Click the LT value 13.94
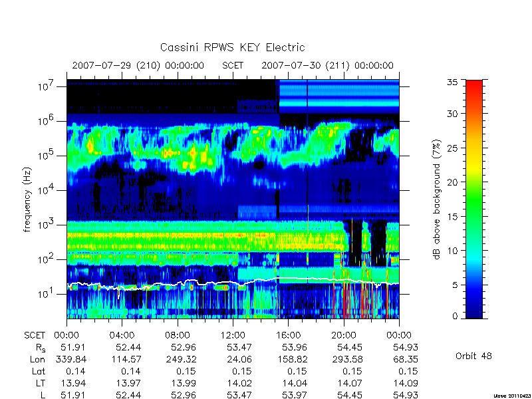The width and height of the screenshot is (532, 399). [73, 383]
